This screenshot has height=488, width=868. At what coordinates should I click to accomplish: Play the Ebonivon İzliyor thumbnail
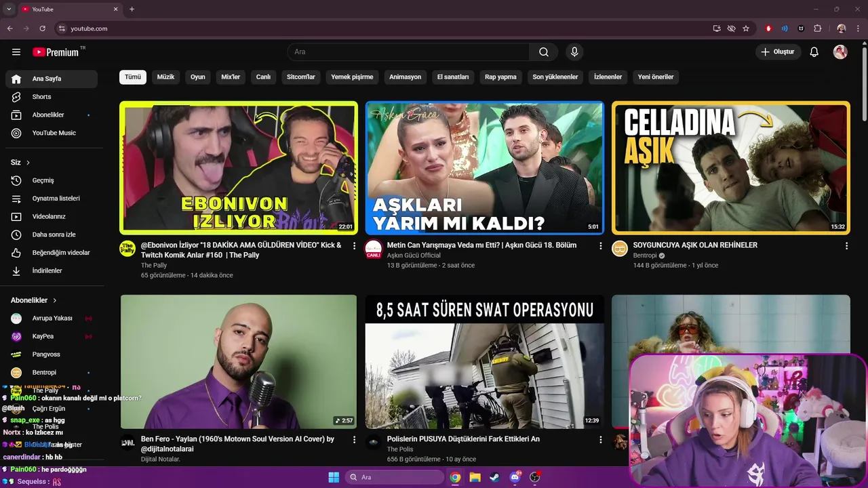pyautogui.click(x=239, y=167)
